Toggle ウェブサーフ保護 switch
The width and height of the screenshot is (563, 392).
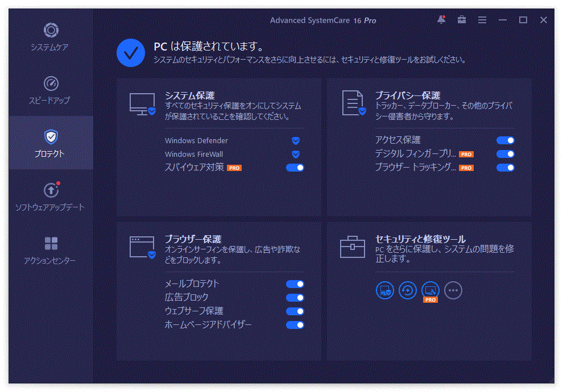[x=295, y=311]
